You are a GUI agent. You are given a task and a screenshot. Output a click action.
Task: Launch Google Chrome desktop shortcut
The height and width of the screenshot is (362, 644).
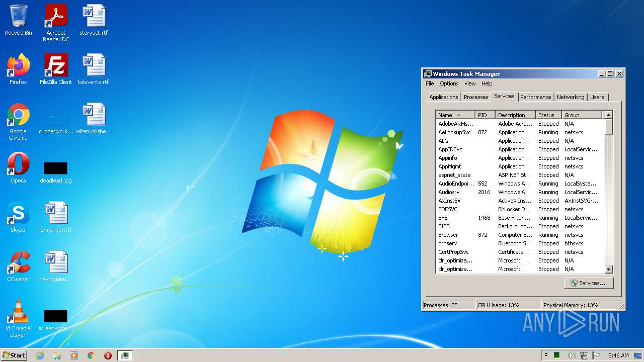18,122
